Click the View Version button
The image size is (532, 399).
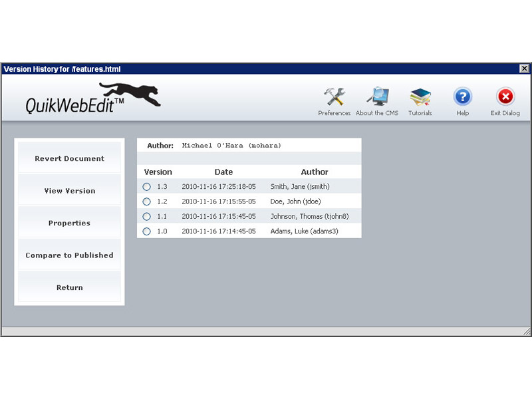tap(70, 191)
